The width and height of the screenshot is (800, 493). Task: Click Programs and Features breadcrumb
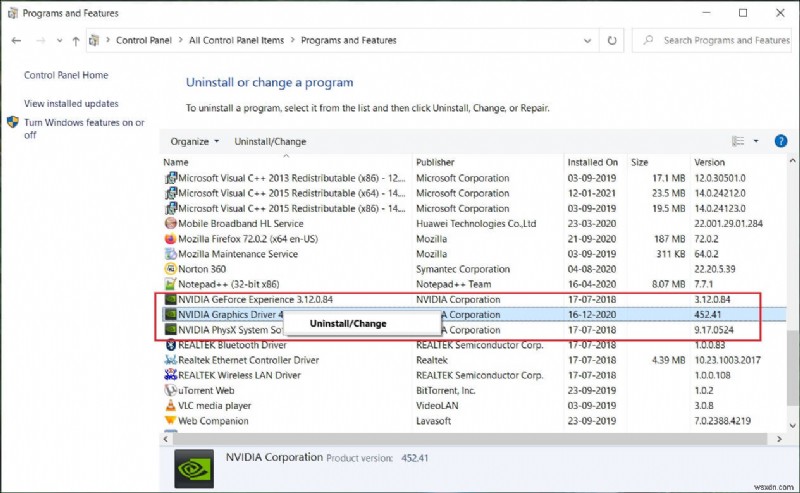coord(348,40)
